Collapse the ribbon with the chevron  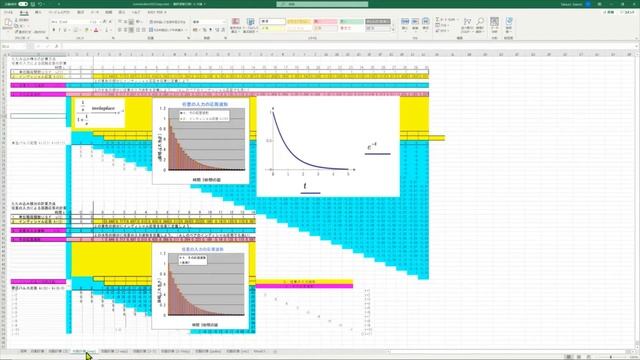tap(636, 38)
